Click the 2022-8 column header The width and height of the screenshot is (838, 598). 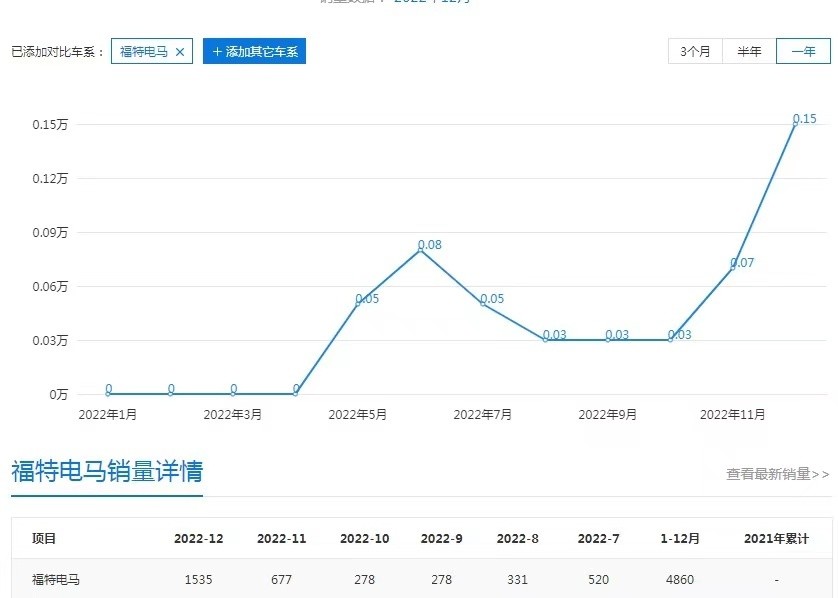(517, 539)
